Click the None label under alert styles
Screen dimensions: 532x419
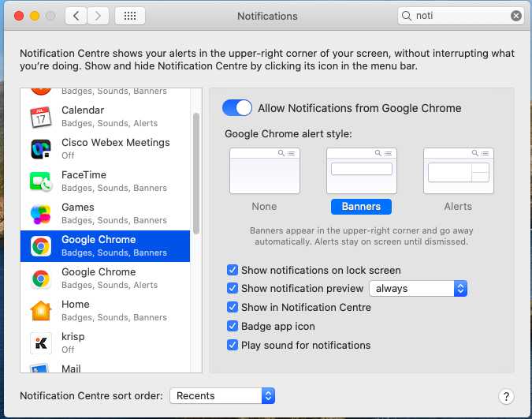pos(264,207)
